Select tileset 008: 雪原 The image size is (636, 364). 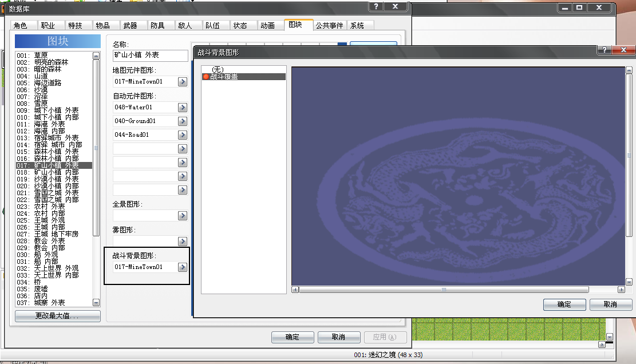click(x=54, y=104)
